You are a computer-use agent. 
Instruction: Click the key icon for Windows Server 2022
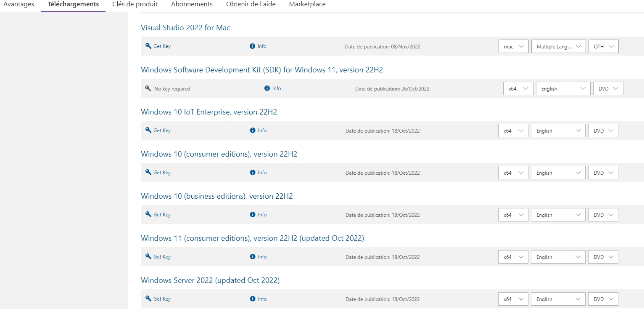coord(148,298)
